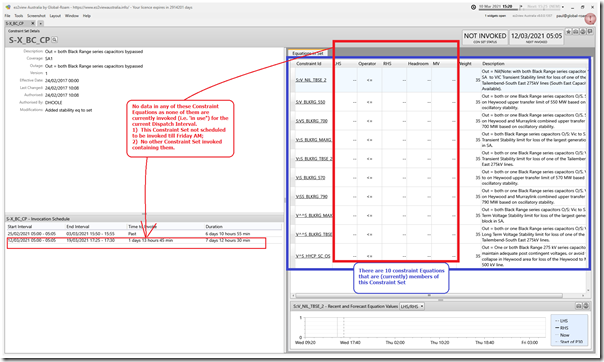Screen dimensions: 604x362
Task: Sort by Description column header
Action: [493, 64]
